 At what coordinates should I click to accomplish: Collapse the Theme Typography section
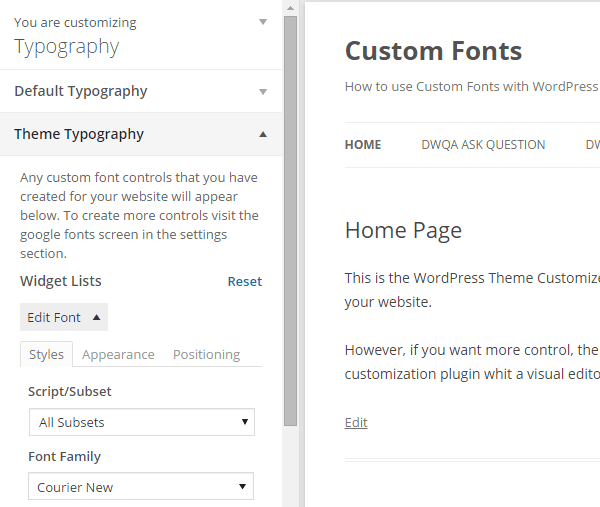click(141, 134)
